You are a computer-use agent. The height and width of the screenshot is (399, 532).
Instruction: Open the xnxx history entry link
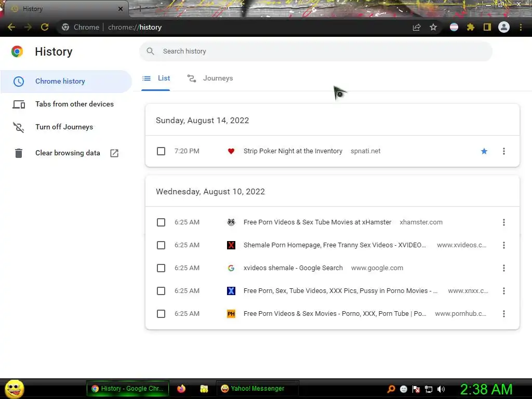click(x=340, y=291)
